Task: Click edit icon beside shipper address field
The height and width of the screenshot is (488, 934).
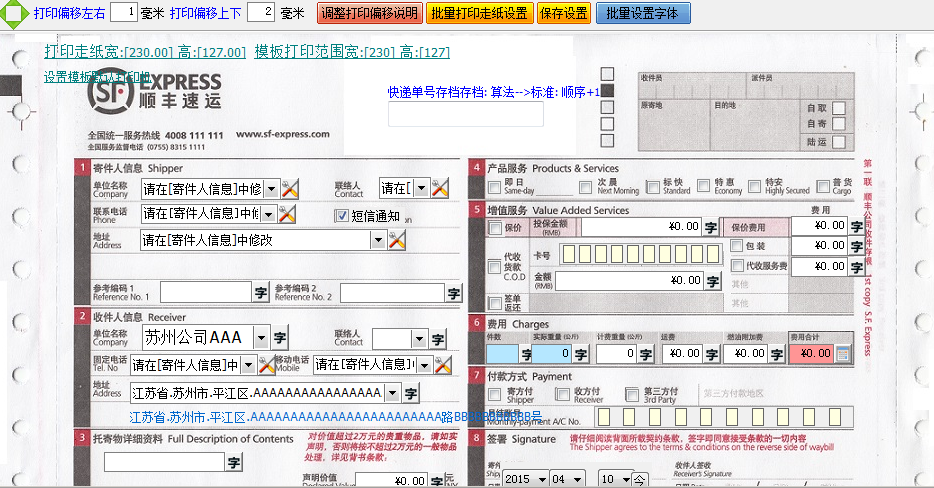Action: (x=397, y=240)
